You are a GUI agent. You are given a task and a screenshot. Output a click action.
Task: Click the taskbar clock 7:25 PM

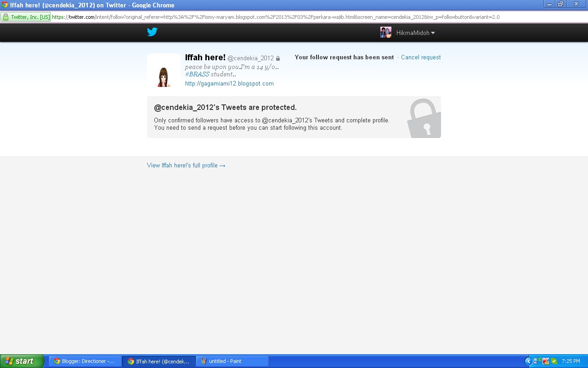[x=571, y=361]
